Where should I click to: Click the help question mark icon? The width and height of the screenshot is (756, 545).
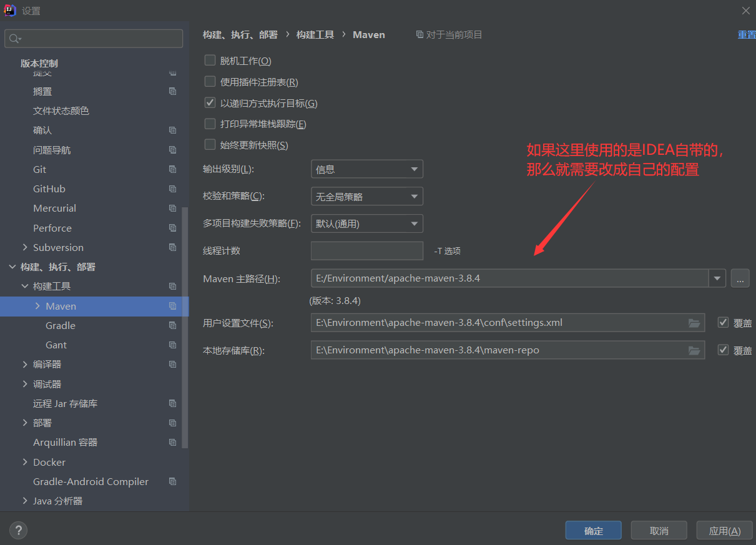coord(18,531)
